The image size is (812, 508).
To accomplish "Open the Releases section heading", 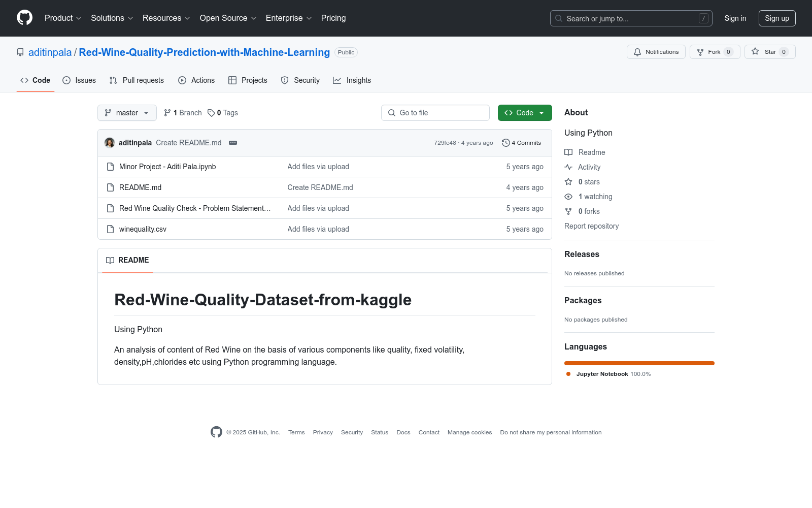I will tap(582, 255).
